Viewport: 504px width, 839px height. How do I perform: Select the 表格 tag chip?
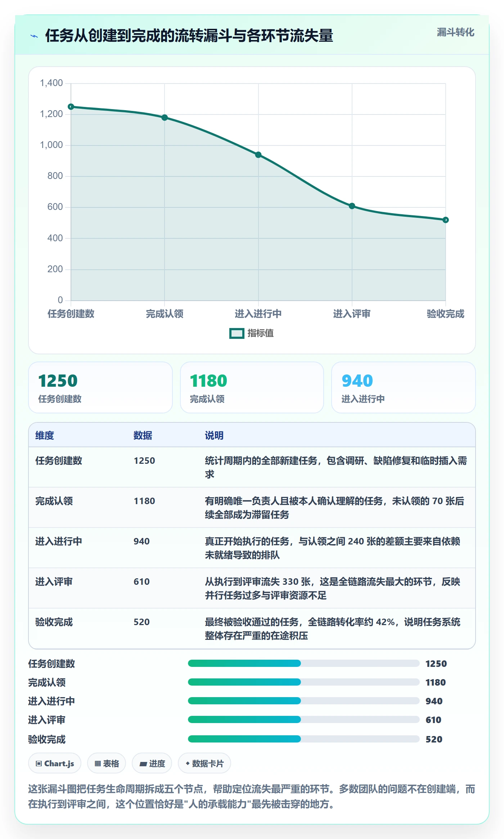pos(107,763)
